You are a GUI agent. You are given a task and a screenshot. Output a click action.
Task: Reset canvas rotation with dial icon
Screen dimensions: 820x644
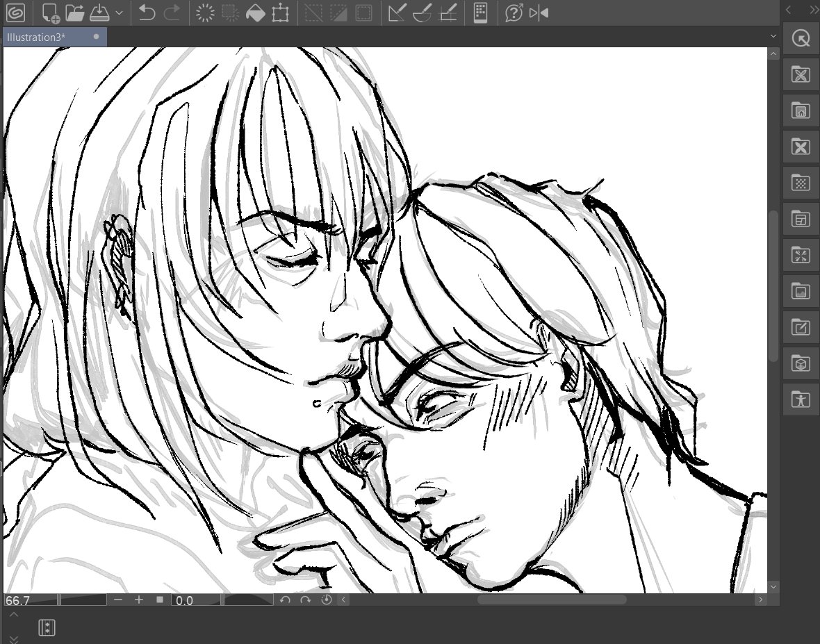(x=327, y=600)
